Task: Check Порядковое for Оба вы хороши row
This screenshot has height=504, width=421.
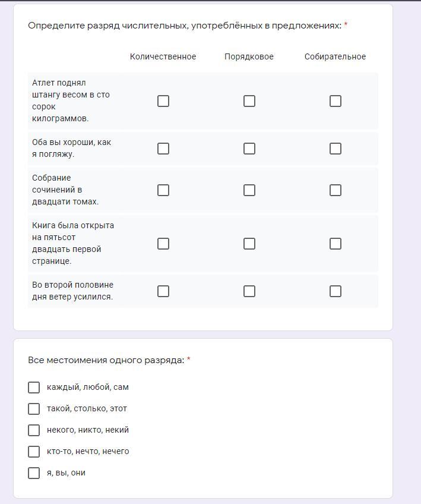Action: (249, 149)
